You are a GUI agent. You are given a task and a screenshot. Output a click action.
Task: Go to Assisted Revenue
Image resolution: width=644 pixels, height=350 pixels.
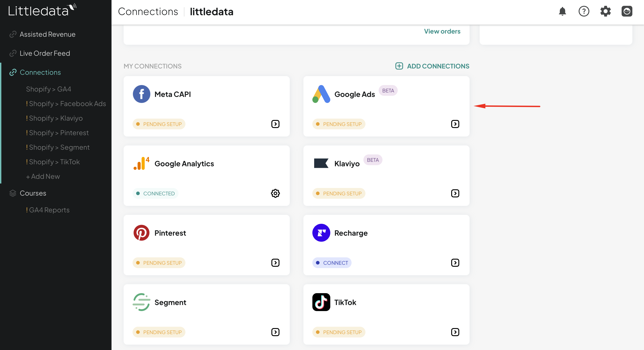(x=47, y=34)
